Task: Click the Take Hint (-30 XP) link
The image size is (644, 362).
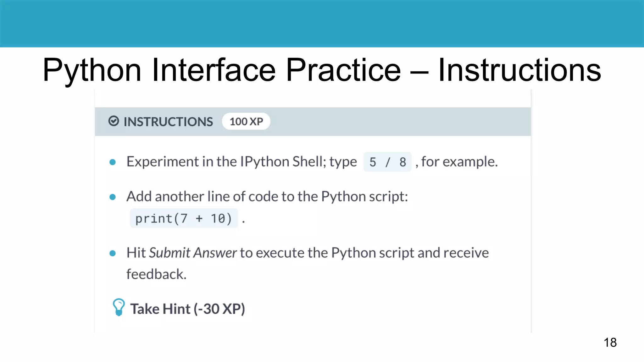Action: [187, 309]
